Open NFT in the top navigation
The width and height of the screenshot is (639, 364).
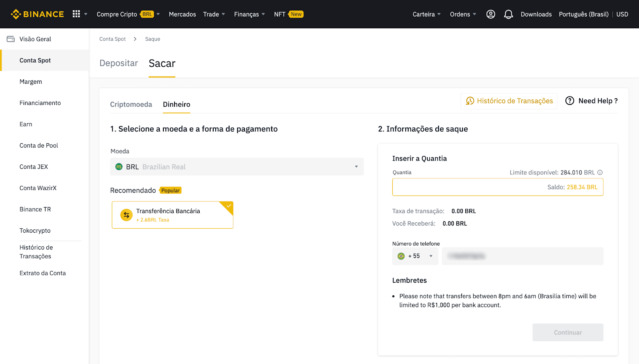pyautogui.click(x=280, y=14)
